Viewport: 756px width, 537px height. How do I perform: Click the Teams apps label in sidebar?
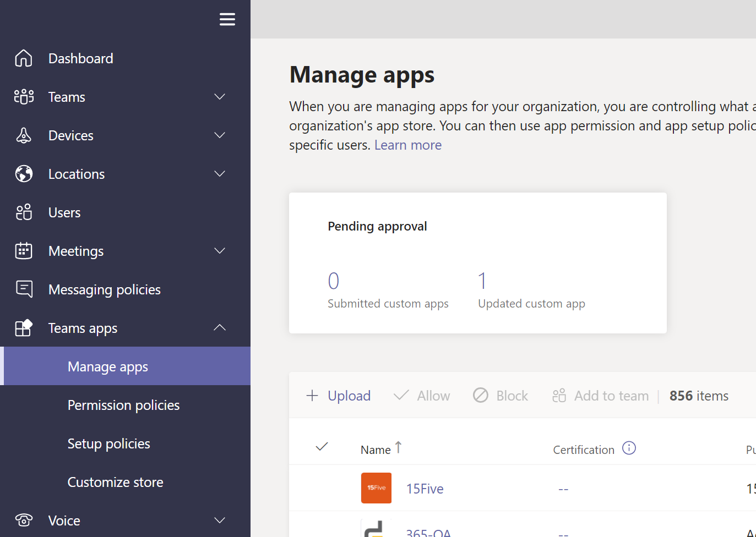(x=83, y=328)
